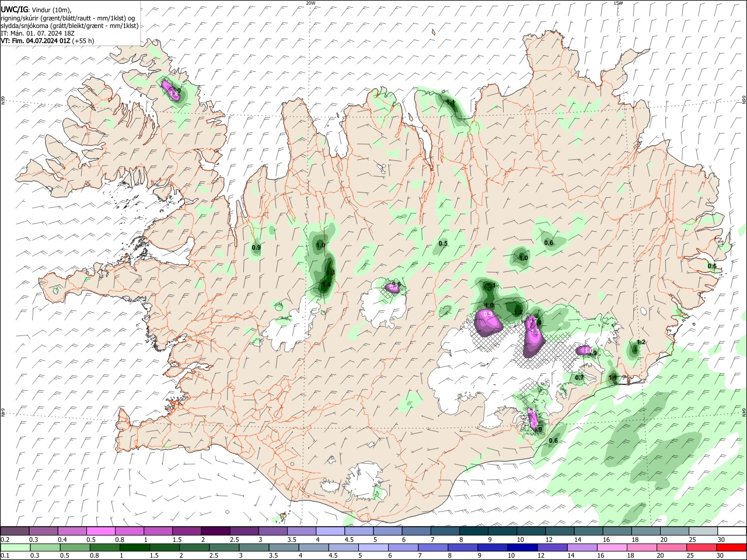Click the lower bar's medium green 0.5–0.8 swatch
The image size is (747, 560).
[75, 547]
